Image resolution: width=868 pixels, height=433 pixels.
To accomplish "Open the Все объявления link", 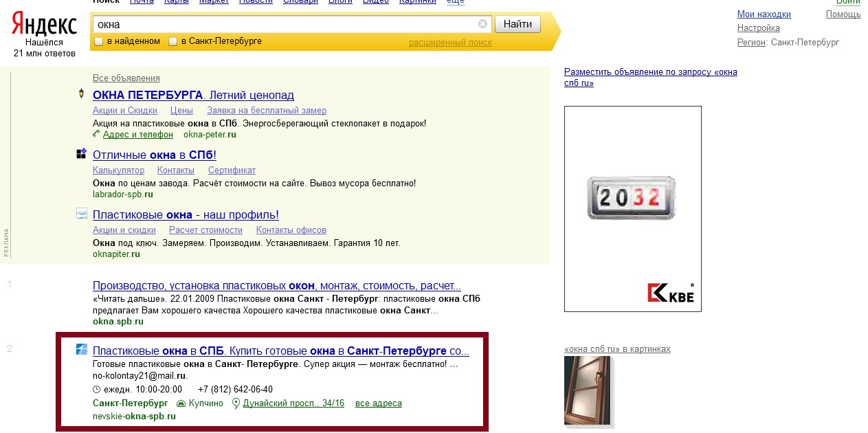I will (x=126, y=78).
